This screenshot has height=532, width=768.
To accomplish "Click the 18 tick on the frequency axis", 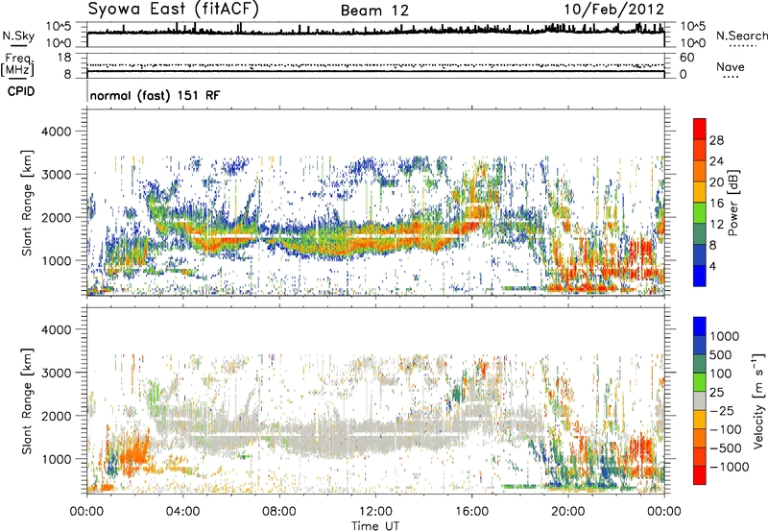I will [63, 58].
